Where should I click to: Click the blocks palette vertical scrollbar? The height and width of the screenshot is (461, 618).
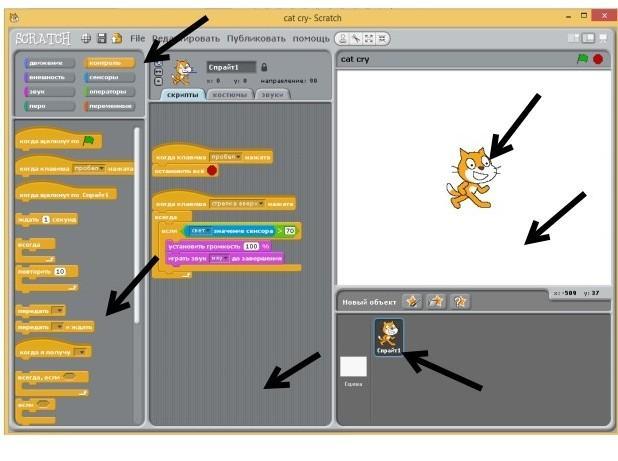pos(137,225)
